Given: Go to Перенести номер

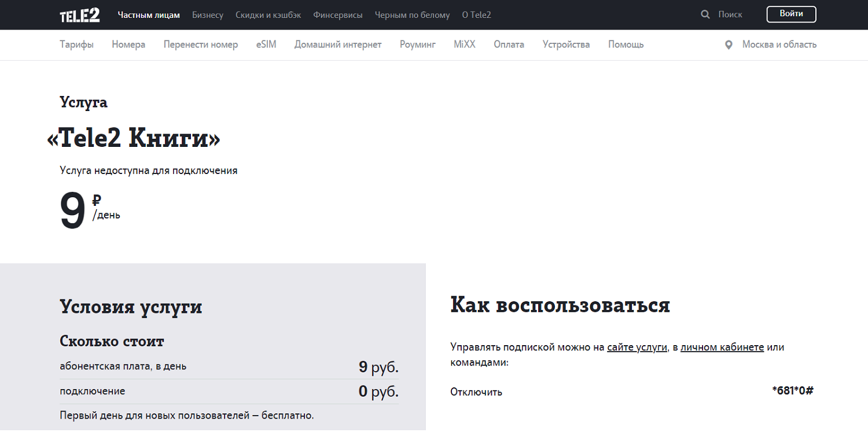Looking at the screenshot, I should [x=201, y=45].
